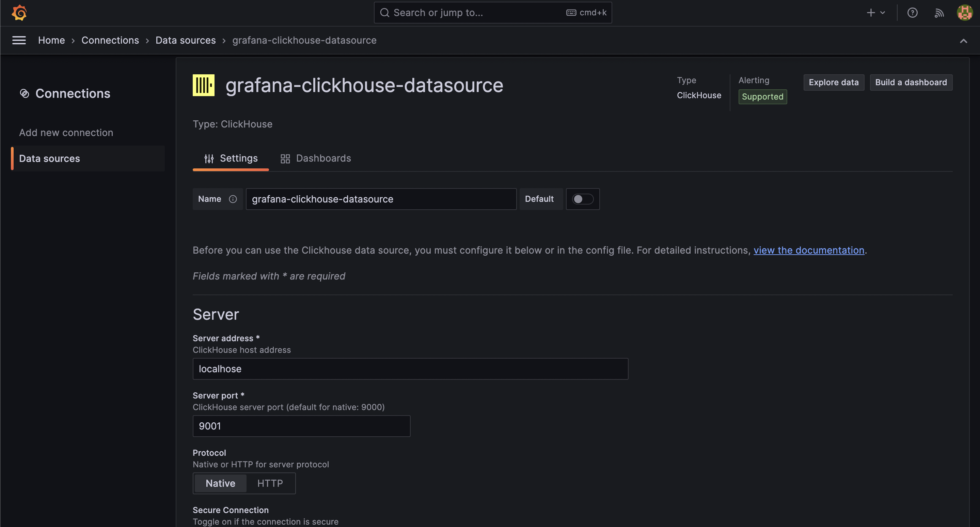Image resolution: width=980 pixels, height=527 pixels.
Task: Click the Grafana logo icon
Action: [x=19, y=13]
